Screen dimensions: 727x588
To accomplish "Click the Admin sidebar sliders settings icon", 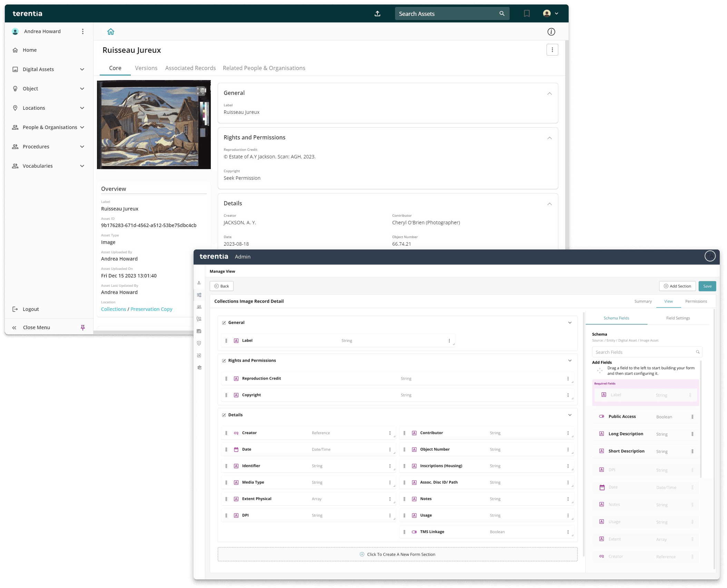I will point(199,295).
